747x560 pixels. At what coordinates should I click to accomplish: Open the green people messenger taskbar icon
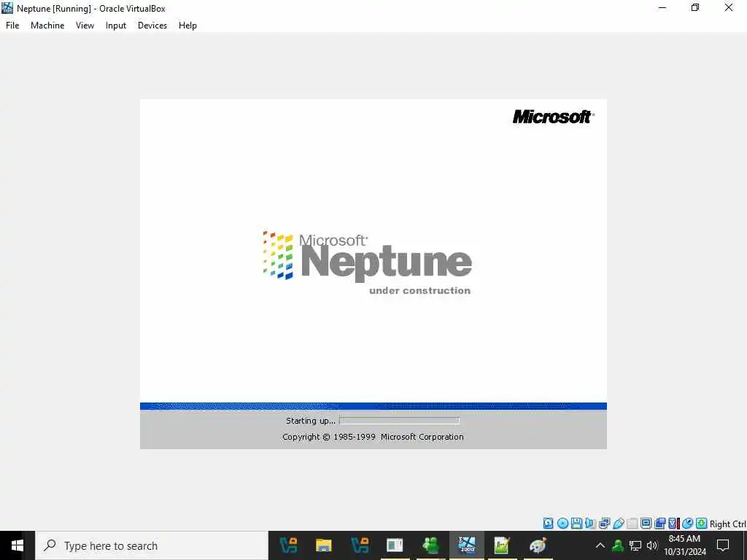coord(430,545)
